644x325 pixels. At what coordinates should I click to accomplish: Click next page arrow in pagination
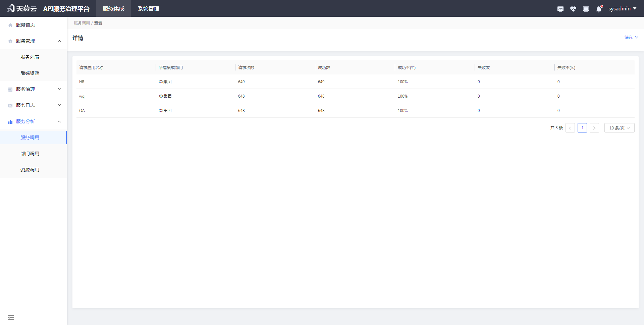point(594,128)
